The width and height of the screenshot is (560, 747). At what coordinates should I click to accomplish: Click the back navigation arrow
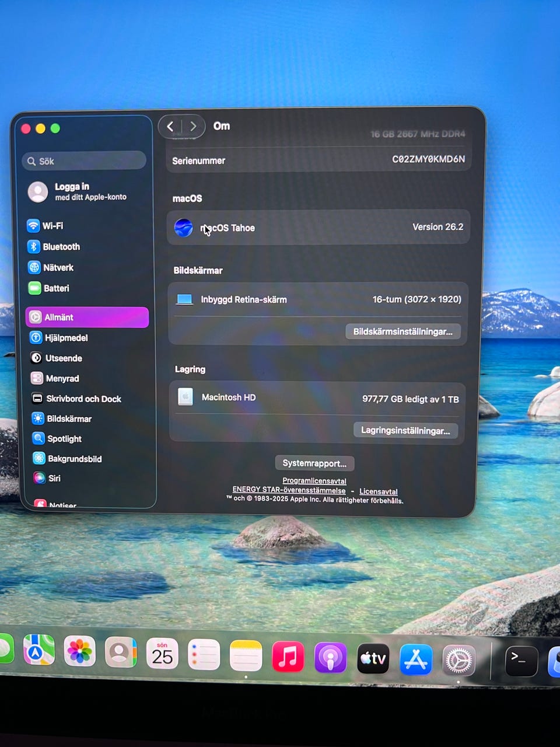coord(170,127)
